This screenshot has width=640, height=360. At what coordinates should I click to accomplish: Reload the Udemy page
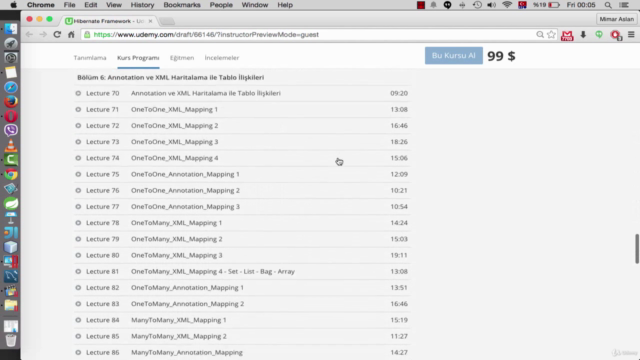pyautogui.click(x=57, y=35)
